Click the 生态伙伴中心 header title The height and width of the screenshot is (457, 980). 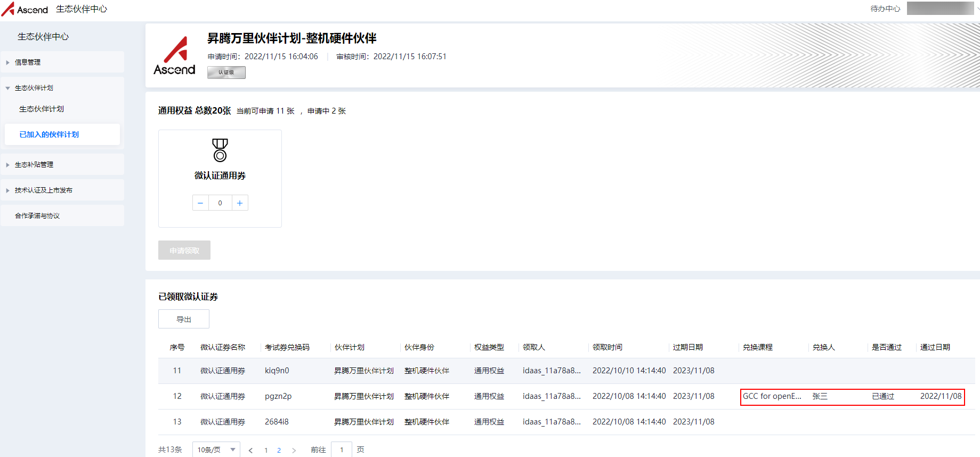pos(82,9)
